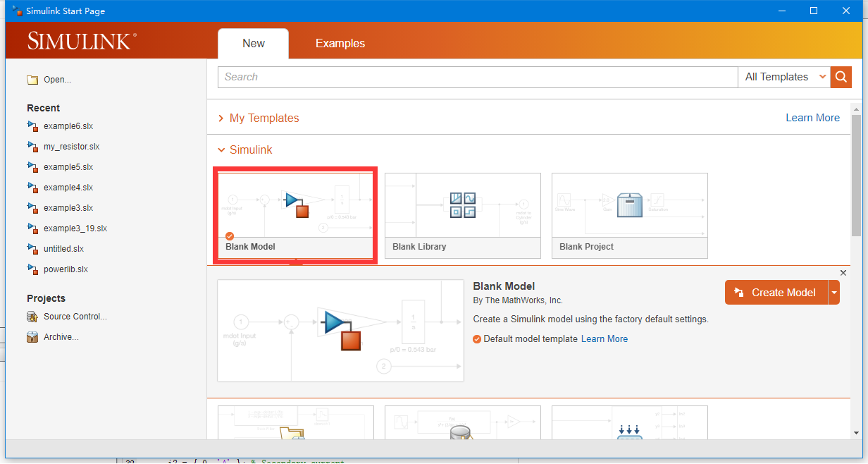The width and height of the screenshot is (868, 464).
Task: Click the Blank Model heading in details panel
Action: click(x=504, y=286)
